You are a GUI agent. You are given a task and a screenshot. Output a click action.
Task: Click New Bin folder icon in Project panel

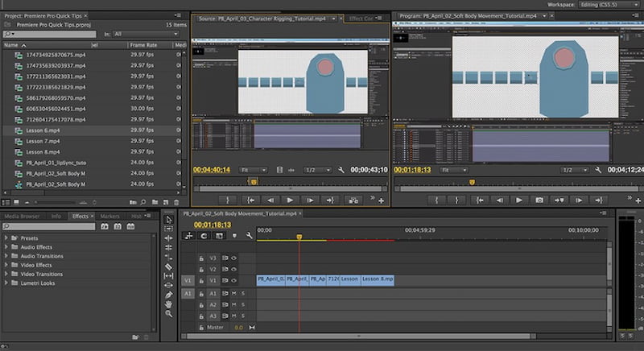[x=155, y=202]
